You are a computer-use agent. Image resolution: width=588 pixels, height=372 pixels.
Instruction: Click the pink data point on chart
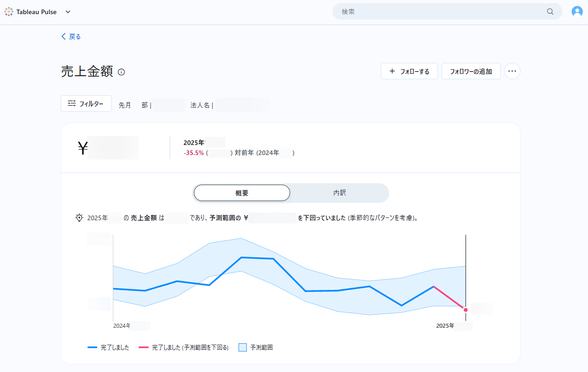[465, 310]
